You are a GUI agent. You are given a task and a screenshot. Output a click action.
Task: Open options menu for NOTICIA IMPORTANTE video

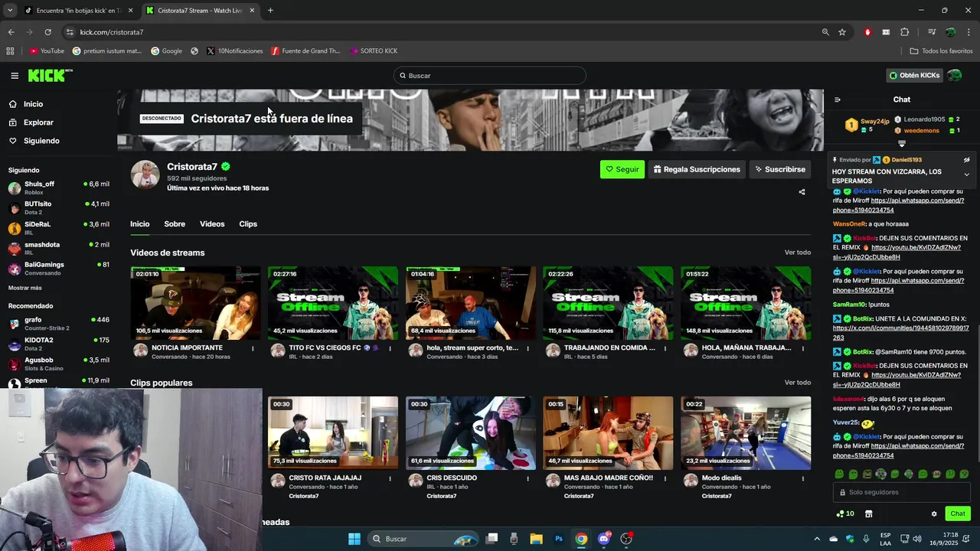coord(253,348)
